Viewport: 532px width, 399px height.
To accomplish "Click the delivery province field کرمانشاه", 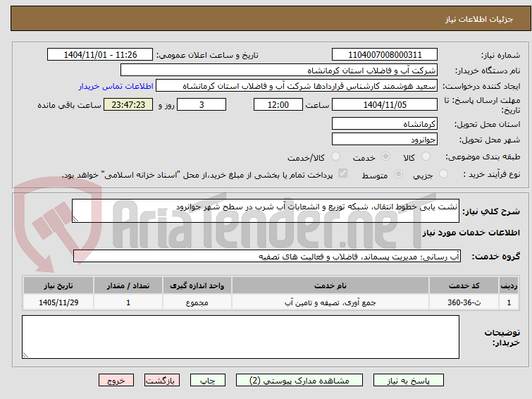I will pos(385,123).
